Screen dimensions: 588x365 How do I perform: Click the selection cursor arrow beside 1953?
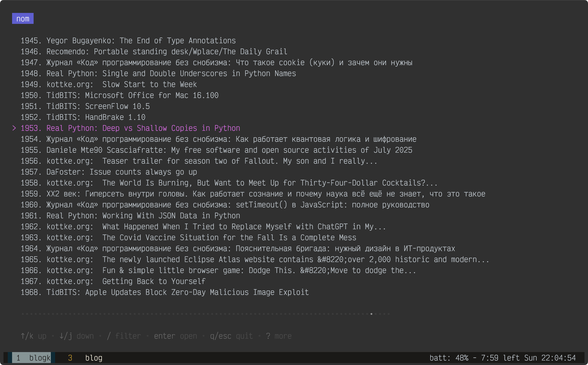point(14,128)
